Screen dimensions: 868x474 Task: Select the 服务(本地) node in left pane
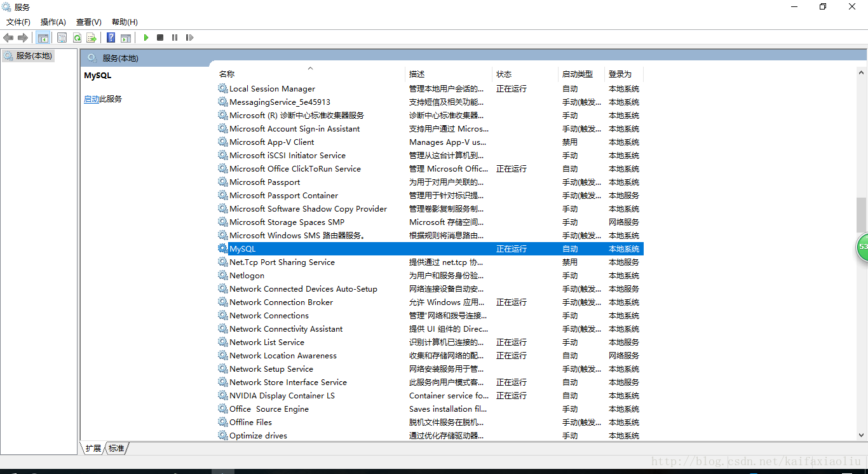click(31, 55)
